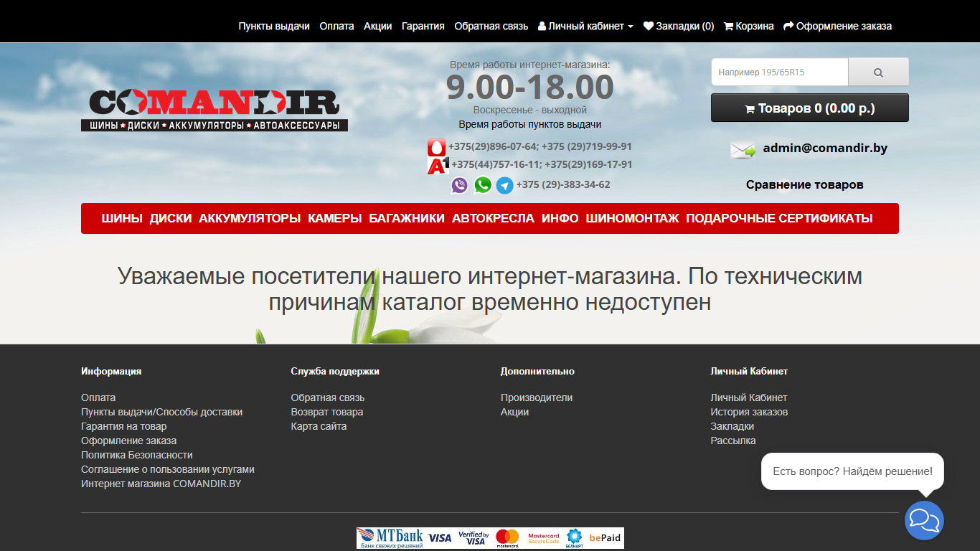Open Гарантия in top bar
The image size is (980, 551).
pyautogui.click(x=423, y=26)
